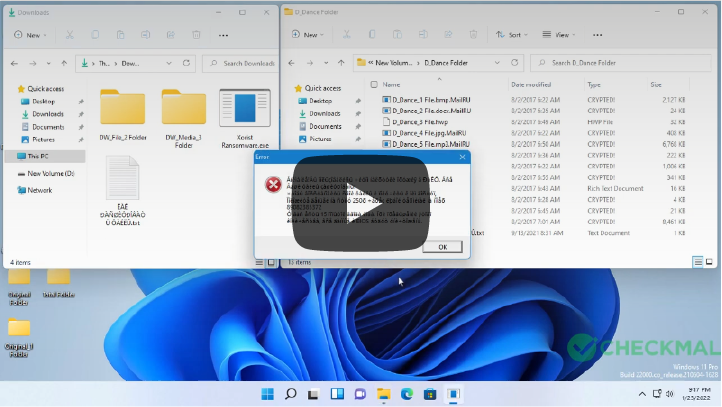Open Microsoft Edge on taskbar

(x=407, y=394)
